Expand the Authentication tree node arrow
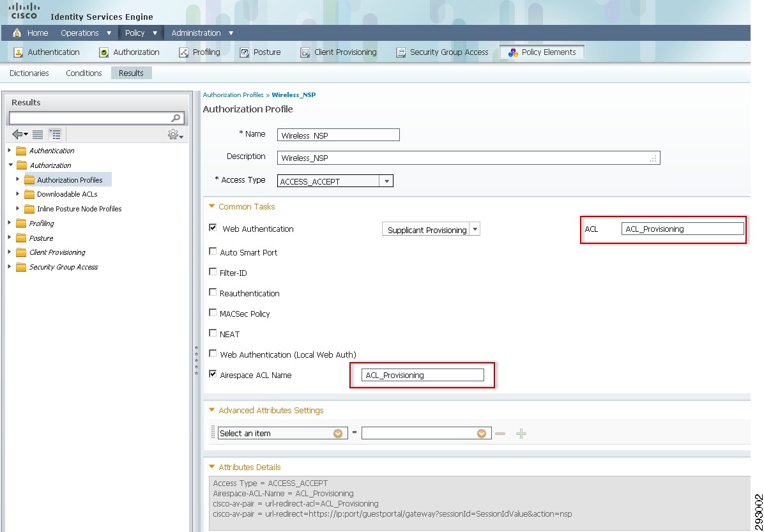764x532 pixels. click(x=10, y=150)
